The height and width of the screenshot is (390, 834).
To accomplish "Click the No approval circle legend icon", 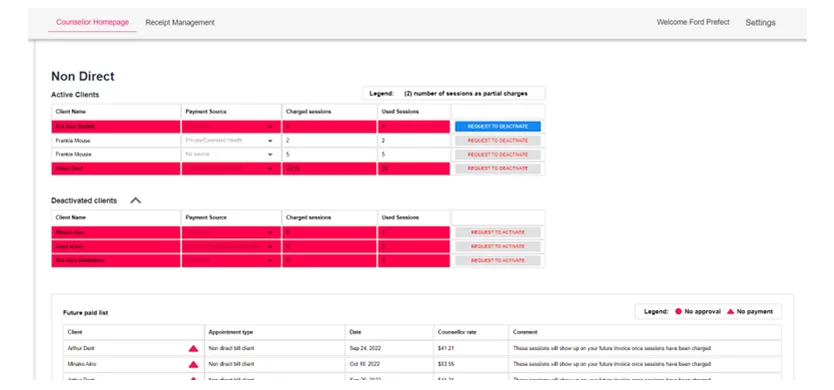I will [678, 311].
